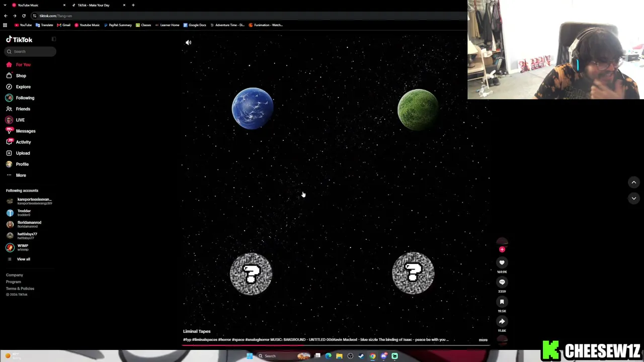
Task: Open the Adventure Time bookmark
Action: click(x=227, y=25)
